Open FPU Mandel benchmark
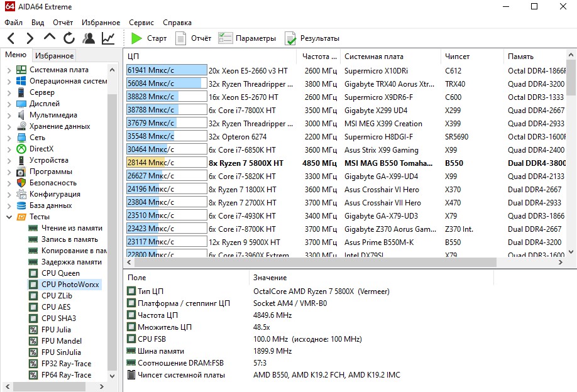The width and height of the screenshot is (577, 392). (x=62, y=341)
